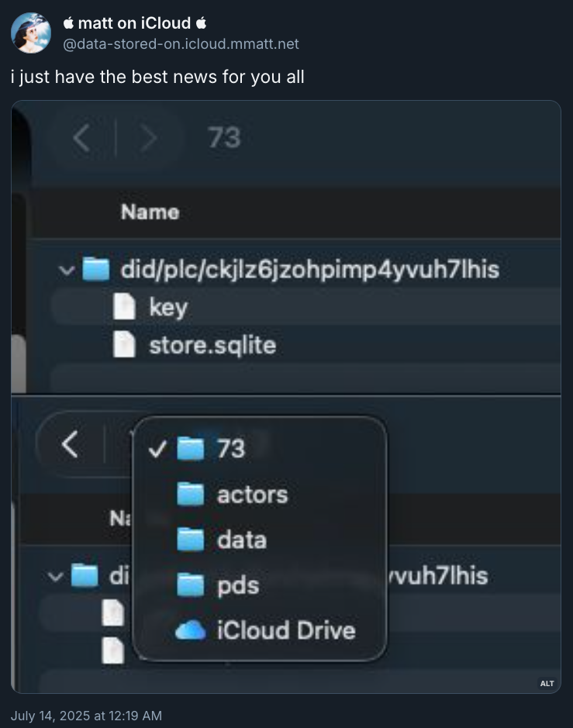Select data folder in the path popup

[241, 540]
